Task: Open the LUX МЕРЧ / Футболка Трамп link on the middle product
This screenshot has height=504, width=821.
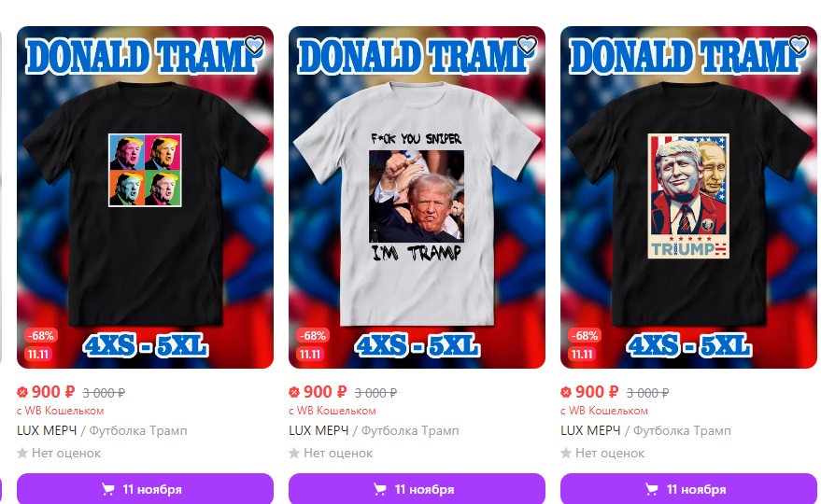Action: click(x=374, y=430)
